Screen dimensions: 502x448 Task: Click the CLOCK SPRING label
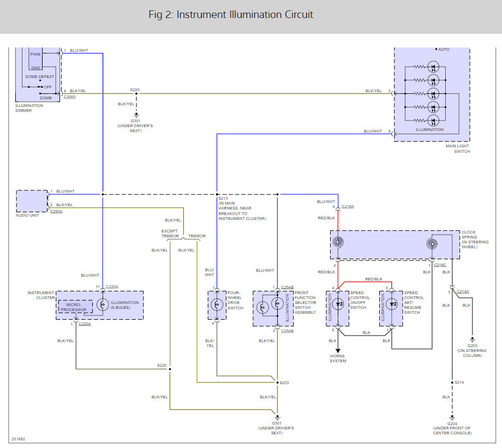point(475,240)
